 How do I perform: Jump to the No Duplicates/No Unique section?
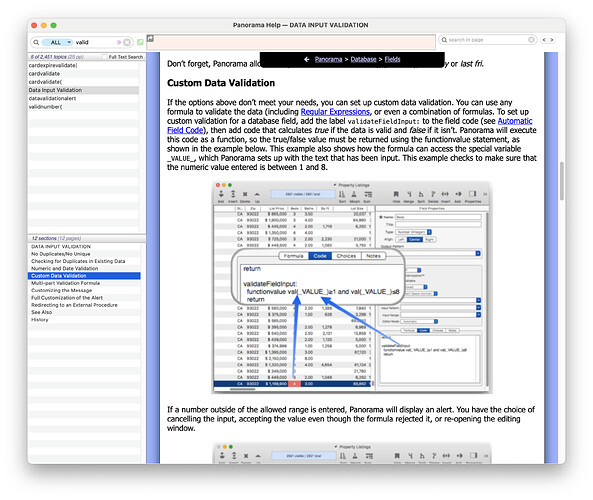pos(84,254)
